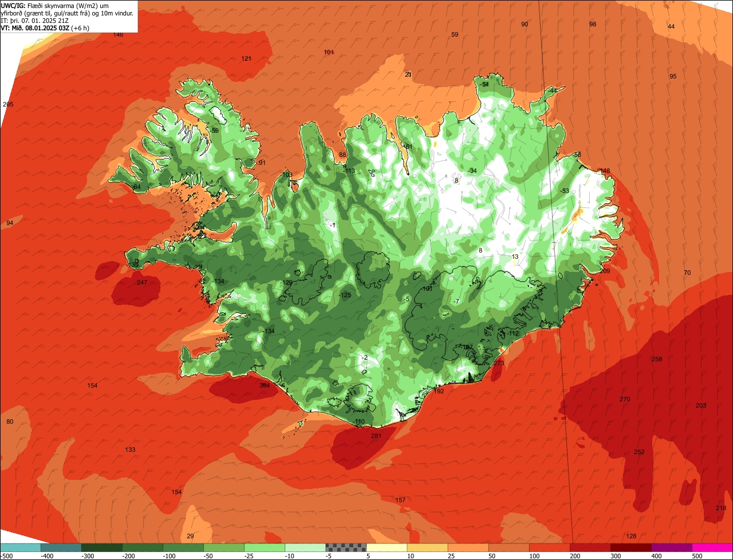Click the legend label 500
Screen dimensions: 733x560
[x=697, y=555]
